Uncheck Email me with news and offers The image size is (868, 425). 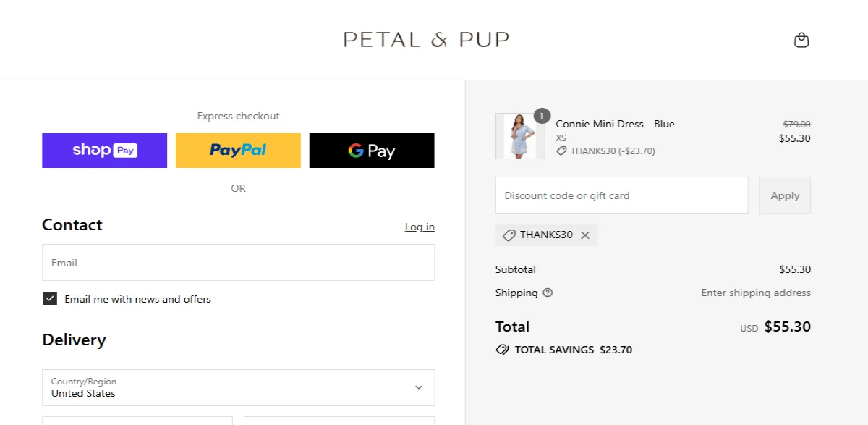tap(50, 299)
